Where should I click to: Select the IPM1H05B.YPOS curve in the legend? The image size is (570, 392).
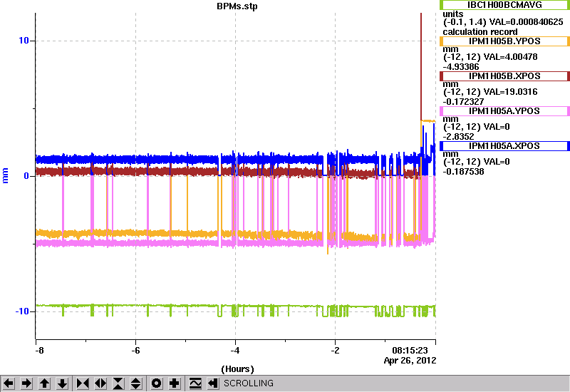(x=504, y=41)
